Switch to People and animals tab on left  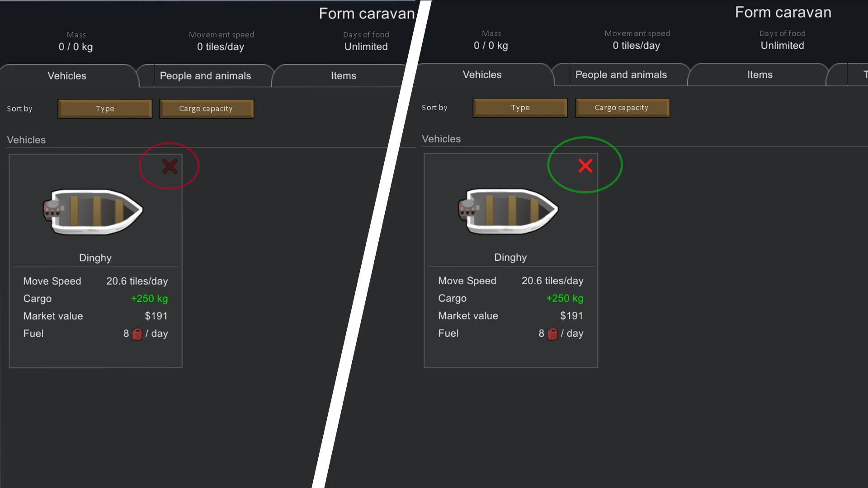pos(206,76)
